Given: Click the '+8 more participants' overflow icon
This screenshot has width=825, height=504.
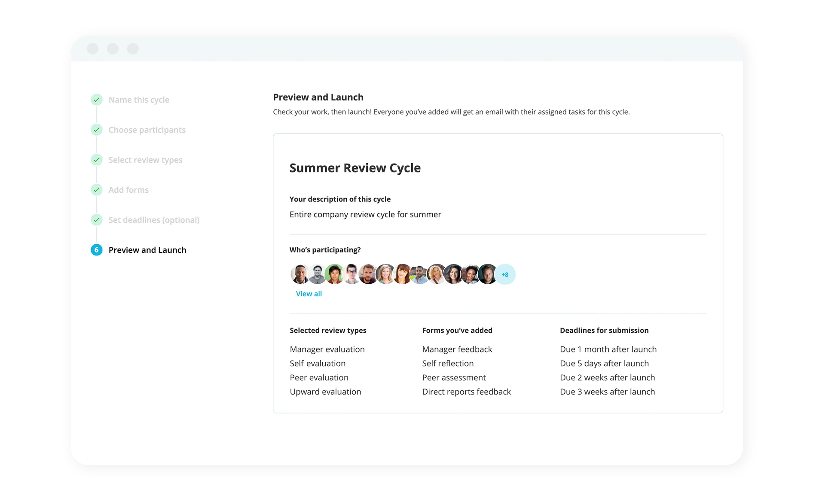Looking at the screenshot, I should click(x=504, y=274).
